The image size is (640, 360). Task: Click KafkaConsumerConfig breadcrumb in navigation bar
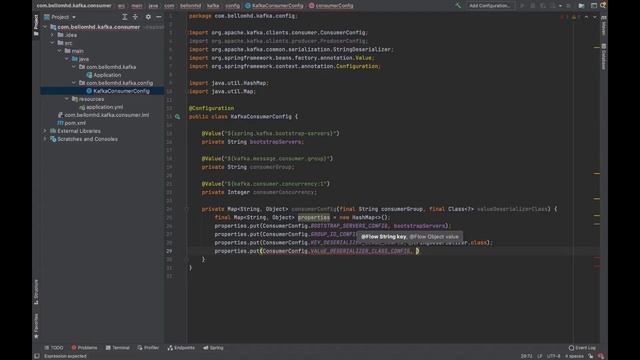pos(274,6)
